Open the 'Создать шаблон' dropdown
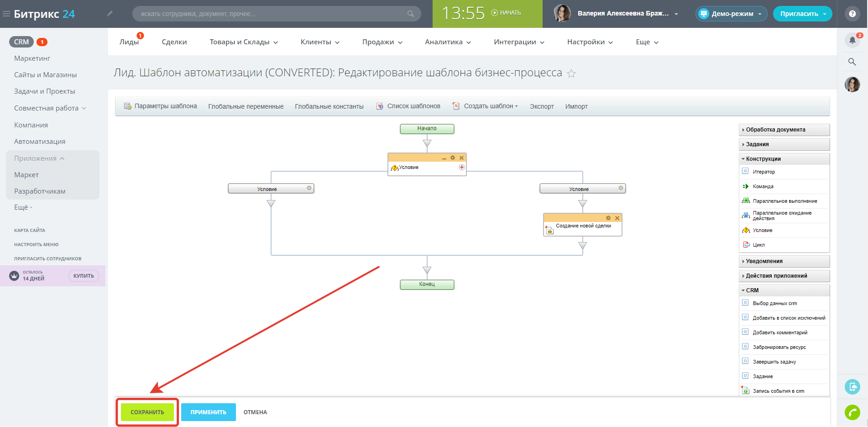 point(490,106)
